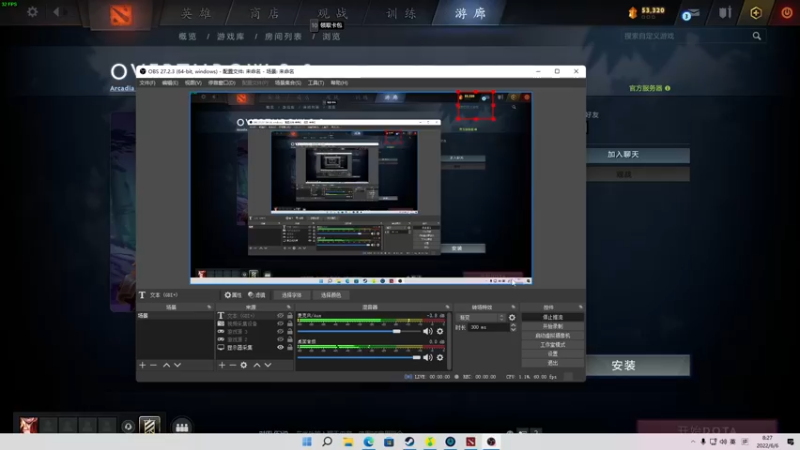This screenshot has height=450, width=800.
Task: Click the red power quit icon
Action: click(x=787, y=13)
